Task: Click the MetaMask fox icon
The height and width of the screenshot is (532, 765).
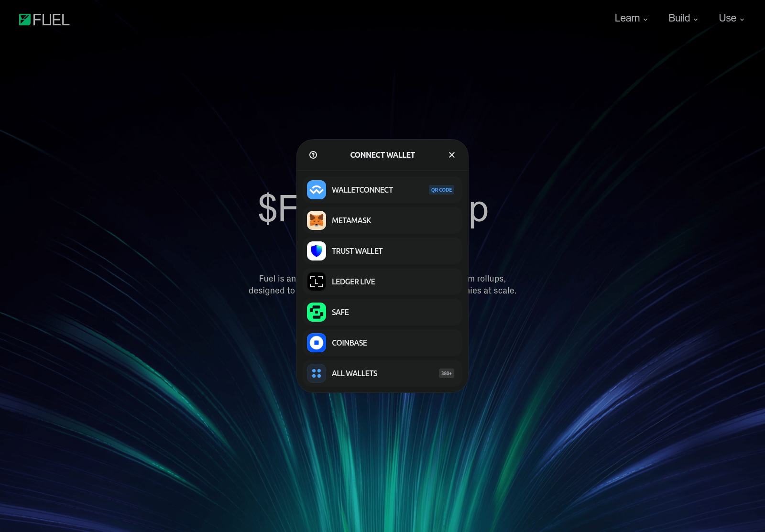Action: point(316,220)
